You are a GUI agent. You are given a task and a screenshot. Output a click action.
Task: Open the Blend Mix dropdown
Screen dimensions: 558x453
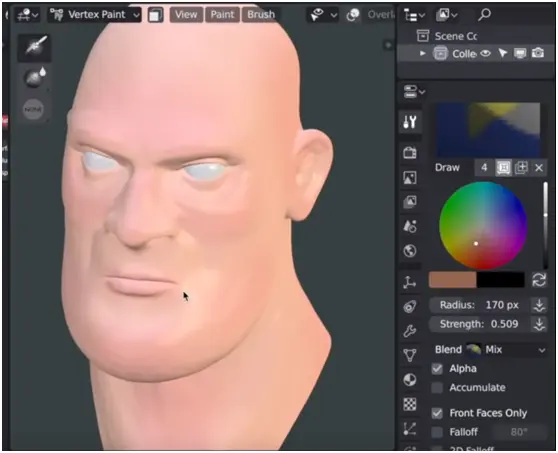(507, 349)
